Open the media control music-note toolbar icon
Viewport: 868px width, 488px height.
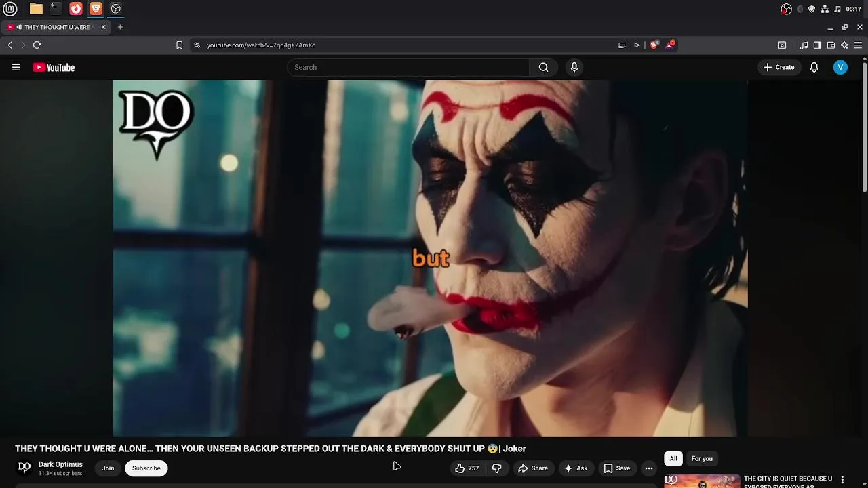pyautogui.click(x=804, y=45)
